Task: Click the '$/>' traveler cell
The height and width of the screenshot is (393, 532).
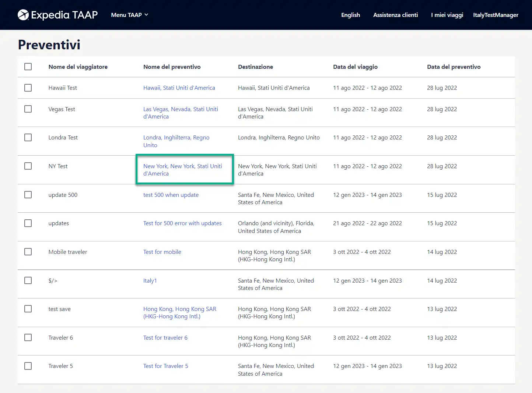Action: (53, 280)
